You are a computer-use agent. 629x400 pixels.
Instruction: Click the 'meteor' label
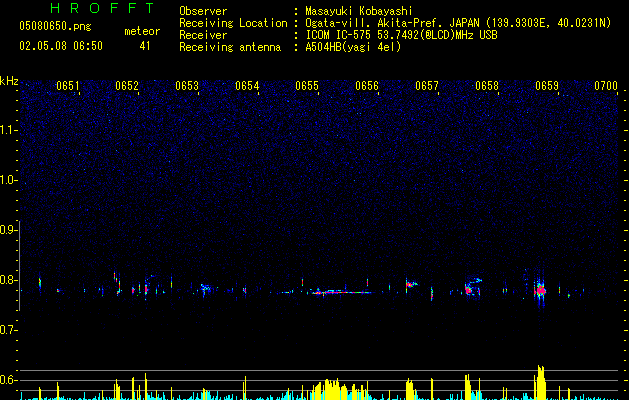tap(142, 31)
